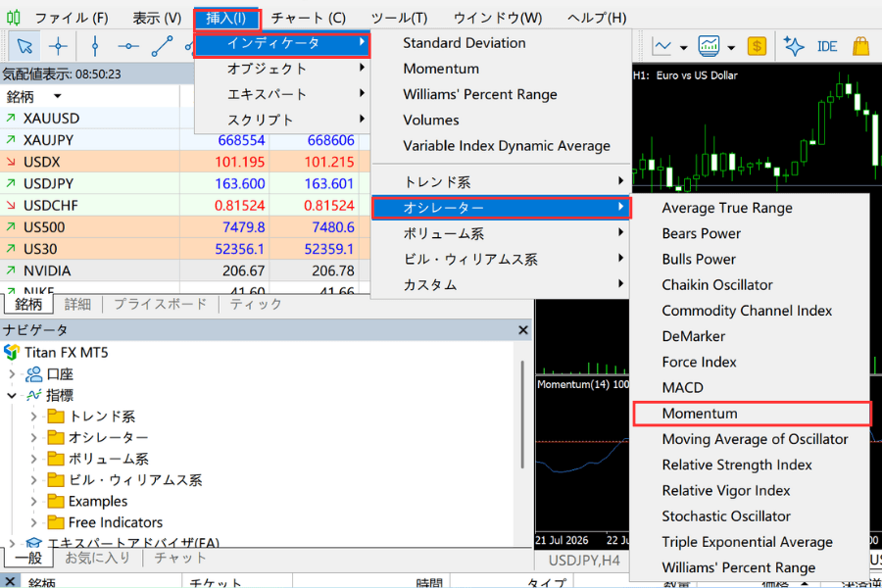Image resolution: width=882 pixels, height=588 pixels.
Task: Open the エキスパート submenu
Action: [282, 94]
